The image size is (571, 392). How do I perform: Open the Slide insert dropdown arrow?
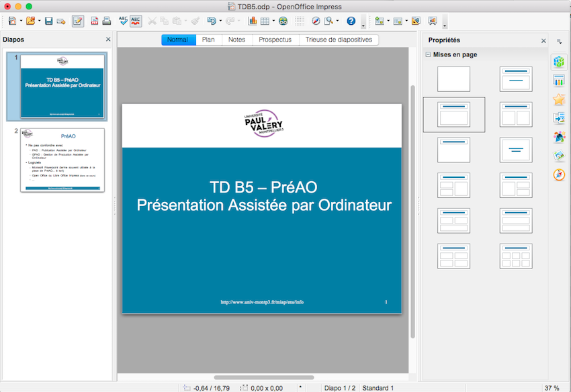click(x=388, y=21)
